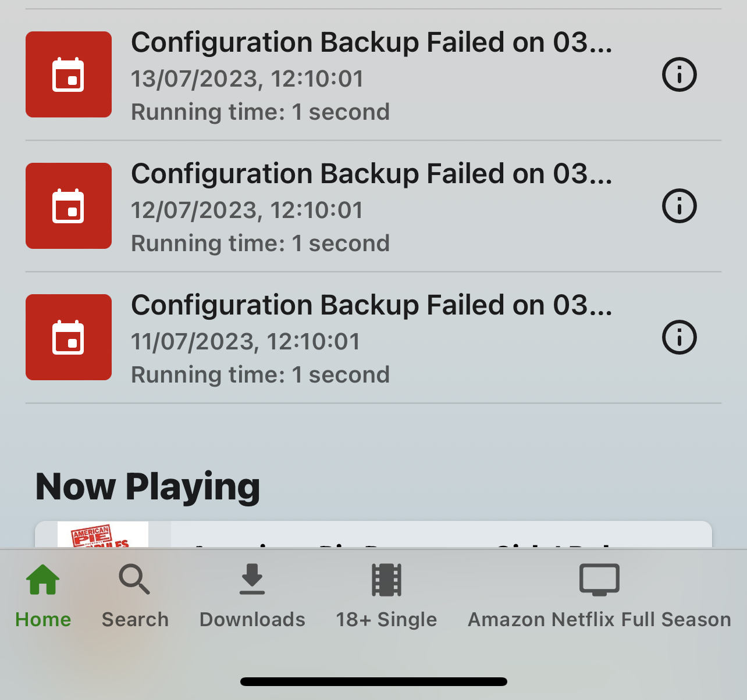This screenshot has width=747, height=700.
Task: Open info for the 12/07/2023 backup failure
Action: pos(679,206)
